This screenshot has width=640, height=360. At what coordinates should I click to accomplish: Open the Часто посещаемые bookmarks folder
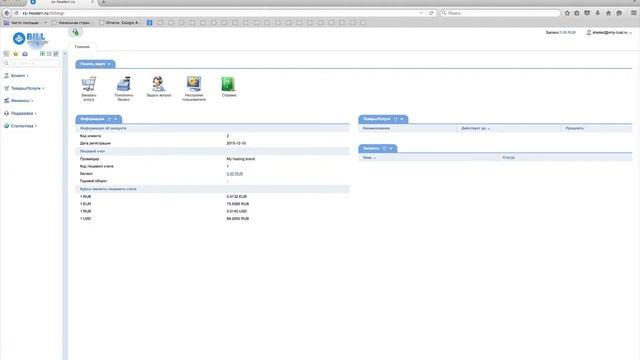(25, 23)
